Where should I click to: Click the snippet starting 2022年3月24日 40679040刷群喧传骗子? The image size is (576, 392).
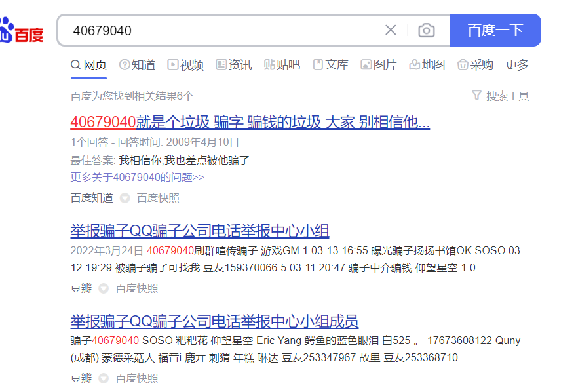click(298, 259)
